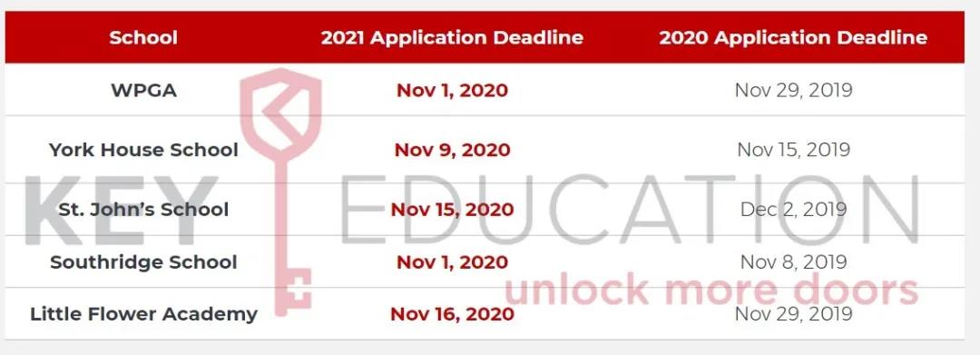Click the Dec 2, 2019 deadline
The width and height of the screenshot is (980, 355).
coord(794,209)
